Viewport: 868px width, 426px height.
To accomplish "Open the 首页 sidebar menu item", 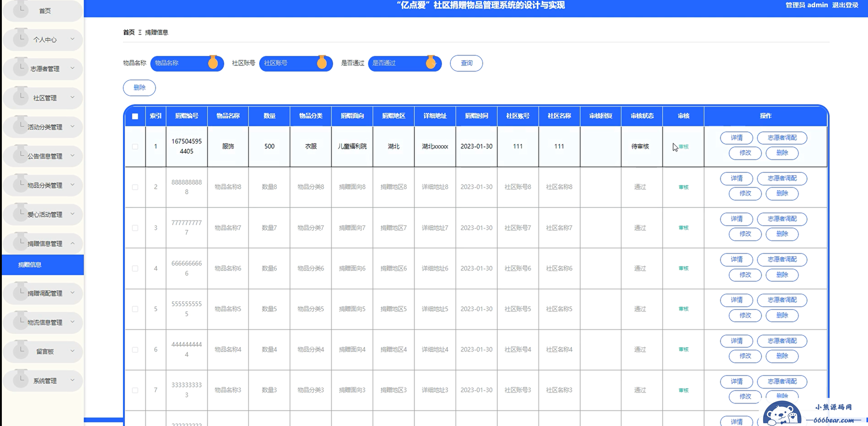I will (42, 11).
